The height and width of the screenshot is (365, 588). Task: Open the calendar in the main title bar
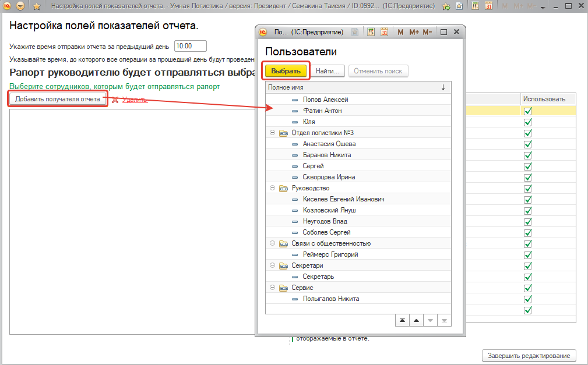click(488, 6)
